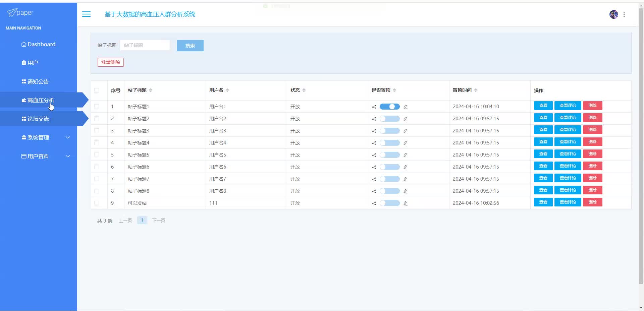Click edit pencil icon in 帖子标题4 row

405,143
